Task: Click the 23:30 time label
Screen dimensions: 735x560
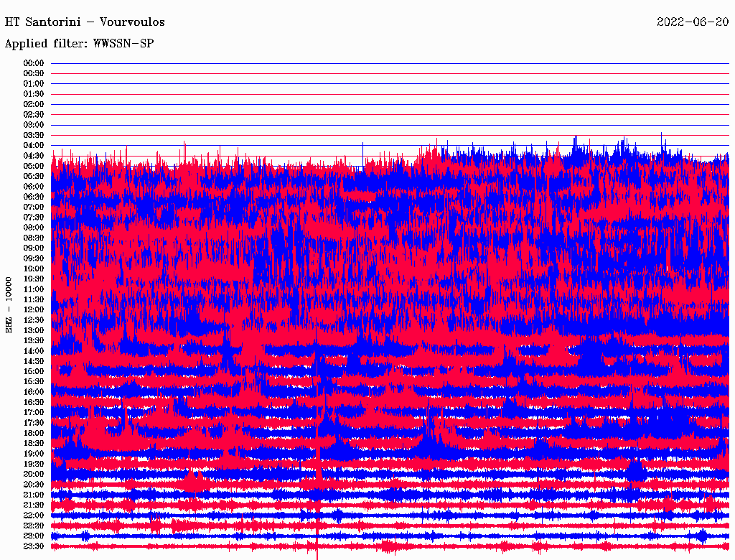Action: click(x=34, y=546)
